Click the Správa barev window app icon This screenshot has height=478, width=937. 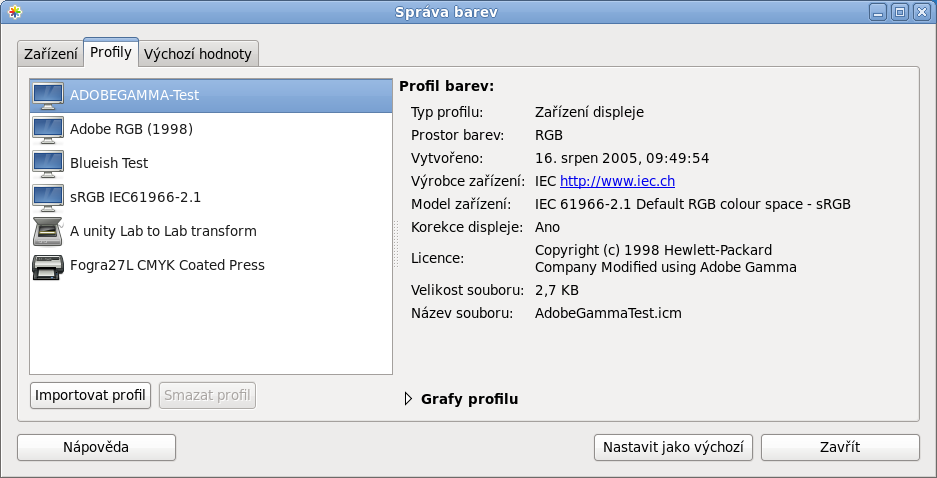[14, 12]
